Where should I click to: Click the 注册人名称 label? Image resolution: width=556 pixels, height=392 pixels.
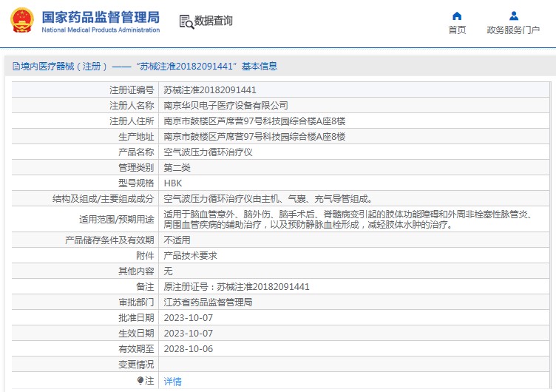[x=132, y=106]
